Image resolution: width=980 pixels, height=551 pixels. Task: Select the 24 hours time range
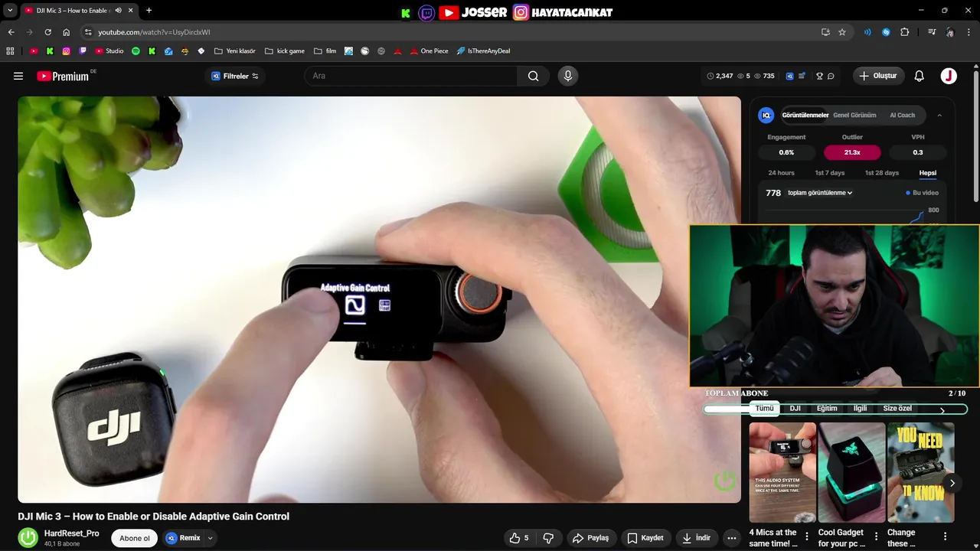tap(781, 173)
